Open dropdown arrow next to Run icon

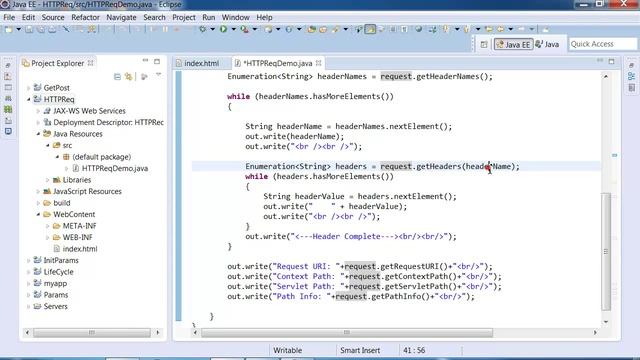click(x=233, y=29)
